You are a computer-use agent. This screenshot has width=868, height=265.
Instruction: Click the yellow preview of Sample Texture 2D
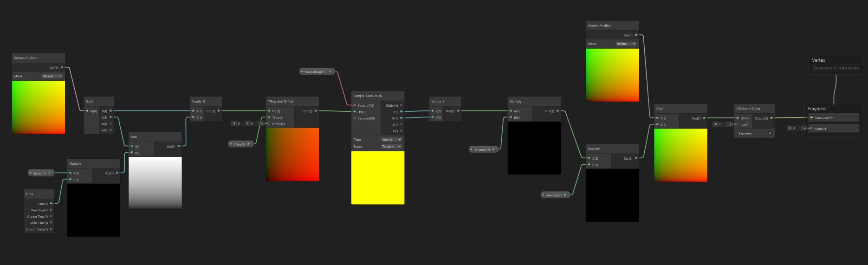click(377, 178)
